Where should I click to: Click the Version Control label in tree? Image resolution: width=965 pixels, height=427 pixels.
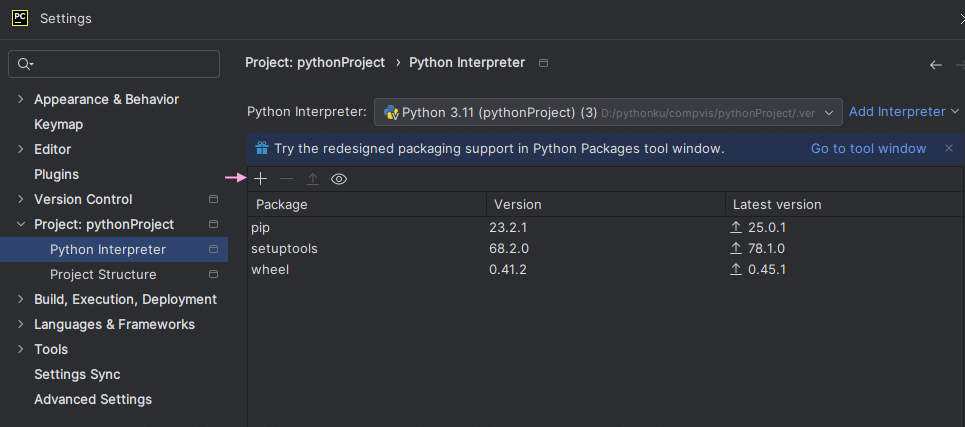tap(83, 199)
